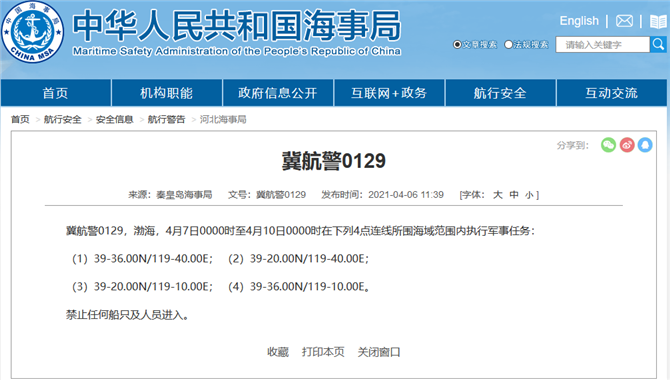Click the 关闭窗口 link
This screenshot has width=670, height=380.
click(379, 352)
